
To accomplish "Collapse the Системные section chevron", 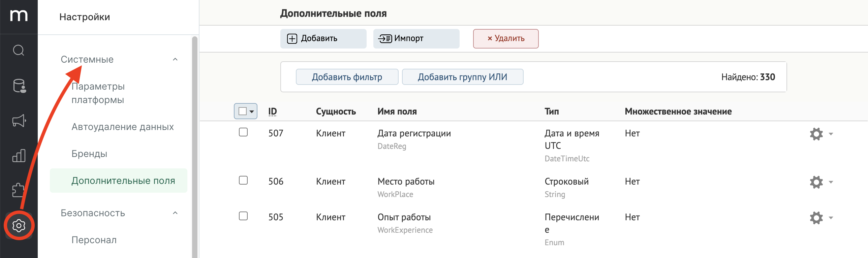I will point(175,59).
